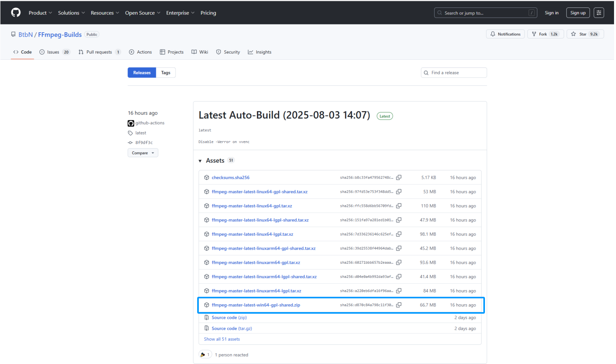Open the Latest Auto-Build release title
Screen dimensions: 616x364
point(284,115)
